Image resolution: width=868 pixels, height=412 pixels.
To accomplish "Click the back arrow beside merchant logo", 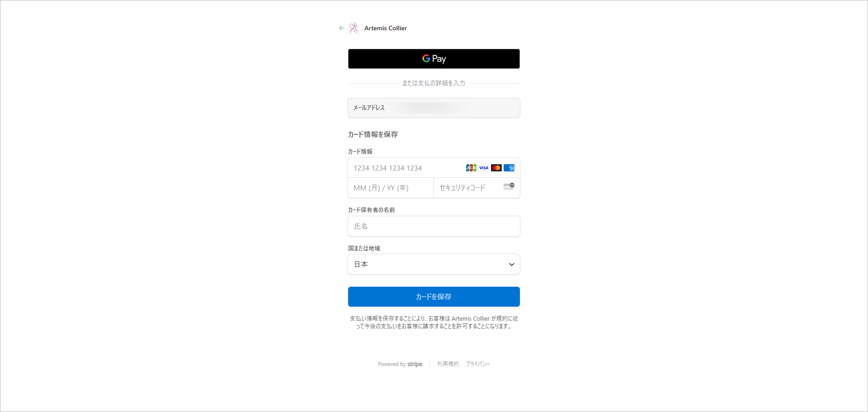I will (x=342, y=28).
